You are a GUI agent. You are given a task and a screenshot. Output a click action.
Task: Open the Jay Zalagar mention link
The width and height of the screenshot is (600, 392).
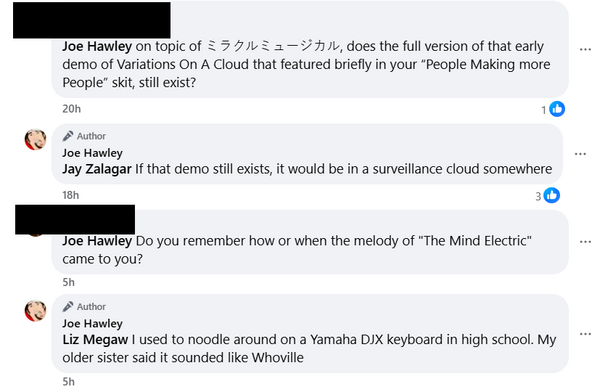tap(97, 169)
